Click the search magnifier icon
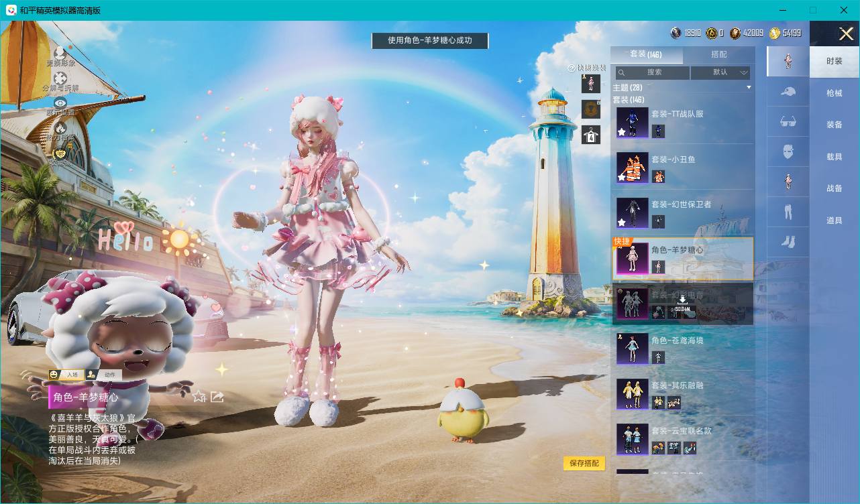This screenshot has height=504, width=860. pyautogui.click(x=622, y=72)
